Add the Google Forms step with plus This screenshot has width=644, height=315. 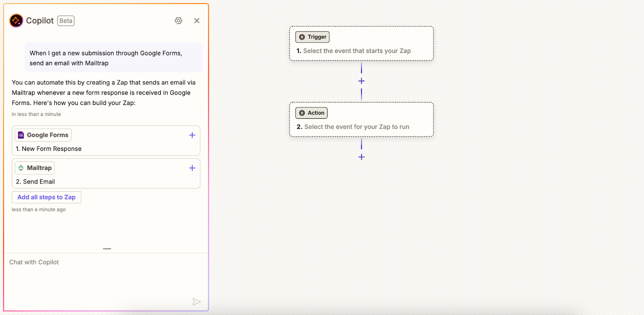pyautogui.click(x=192, y=135)
